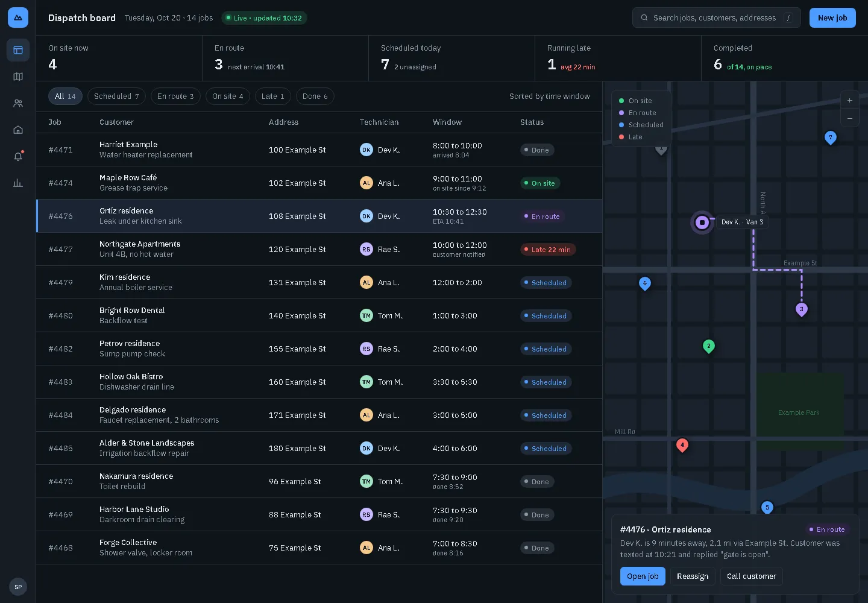Screen dimensions: 868x603
Task: Open the reports bar chart icon
Action: pos(18,183)
